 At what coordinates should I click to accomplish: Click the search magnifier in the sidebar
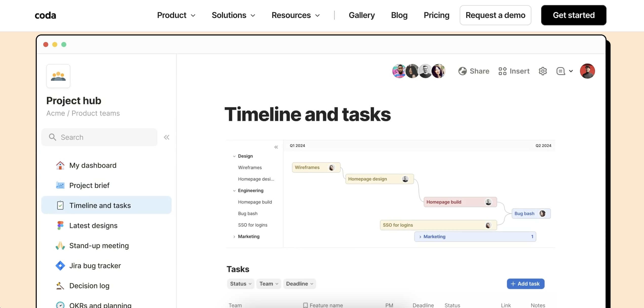[x=52, y=137]
